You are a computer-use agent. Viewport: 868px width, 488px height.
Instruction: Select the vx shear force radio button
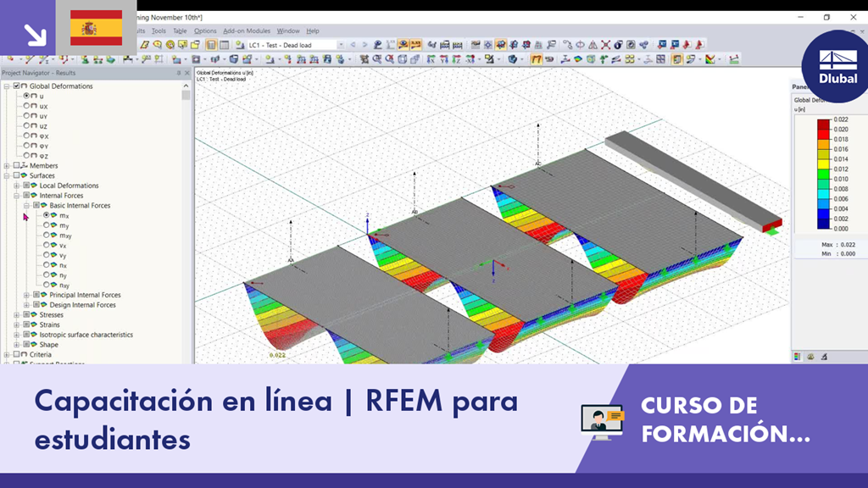(x=47, y=245)
